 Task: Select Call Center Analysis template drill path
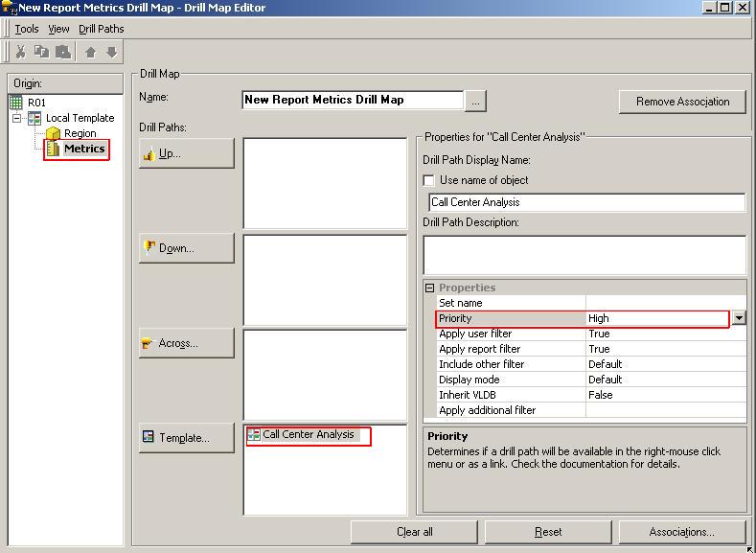[x=308, y=435]
